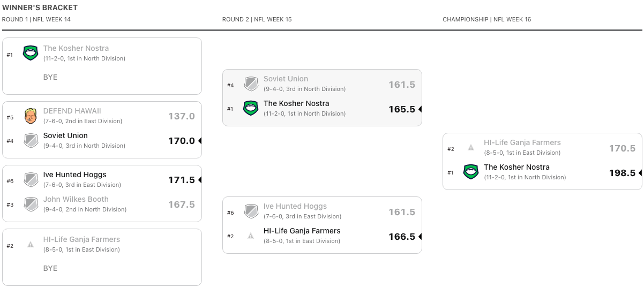Select the 198.5 championship winning score
This screenshot has height=288, width=644.
point(622,173)
